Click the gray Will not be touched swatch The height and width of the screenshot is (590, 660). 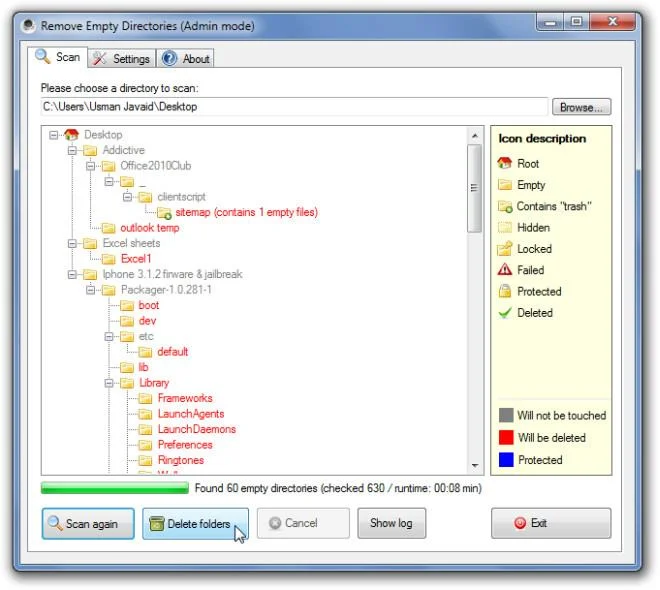pyautogui.click(x=506, y=415)
